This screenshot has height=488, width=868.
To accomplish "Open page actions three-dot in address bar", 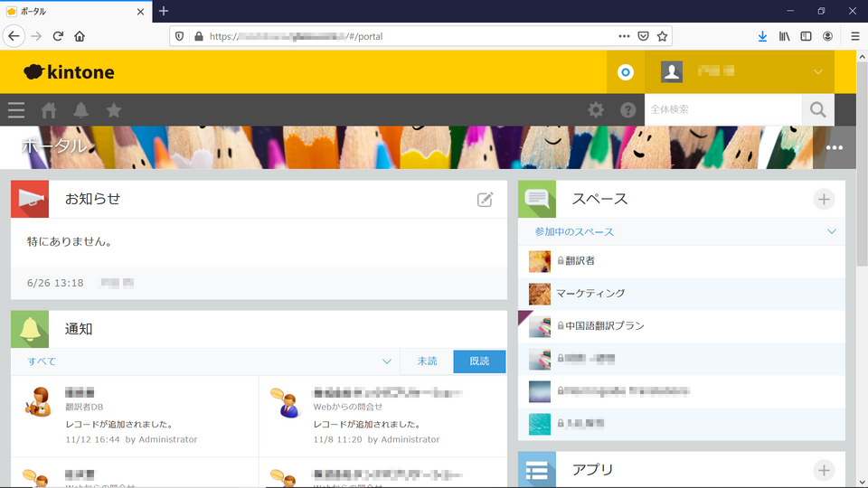I will click(624, 36).
